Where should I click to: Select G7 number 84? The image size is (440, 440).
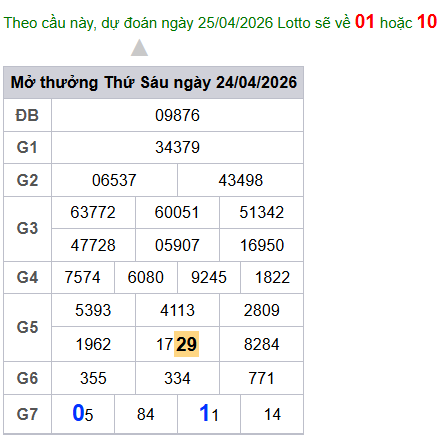[x=146, y=414]
